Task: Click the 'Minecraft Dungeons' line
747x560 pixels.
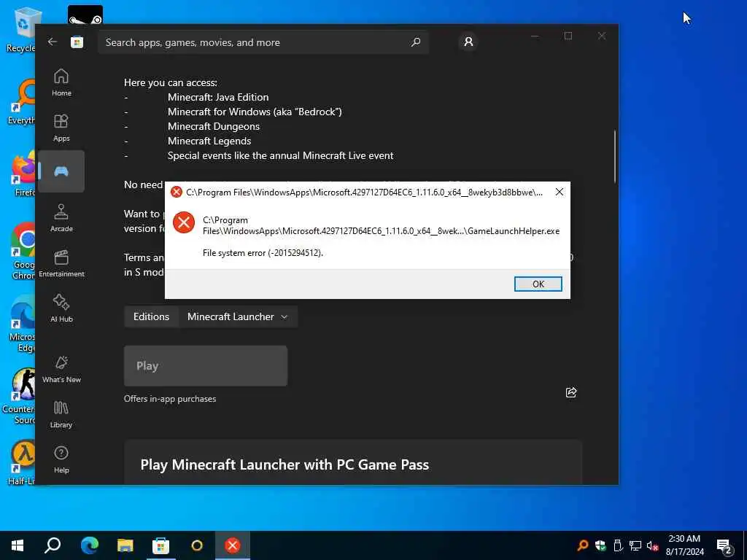Action: point(214,126)
